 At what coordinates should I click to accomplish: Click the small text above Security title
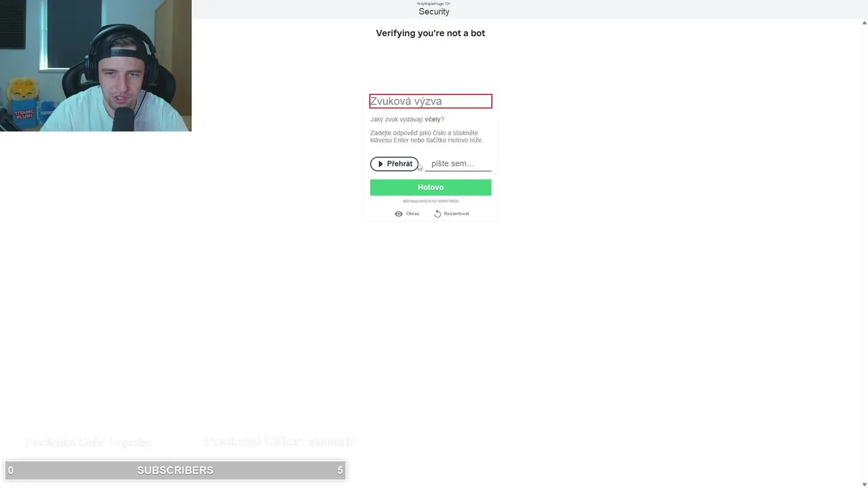(434, 3)
